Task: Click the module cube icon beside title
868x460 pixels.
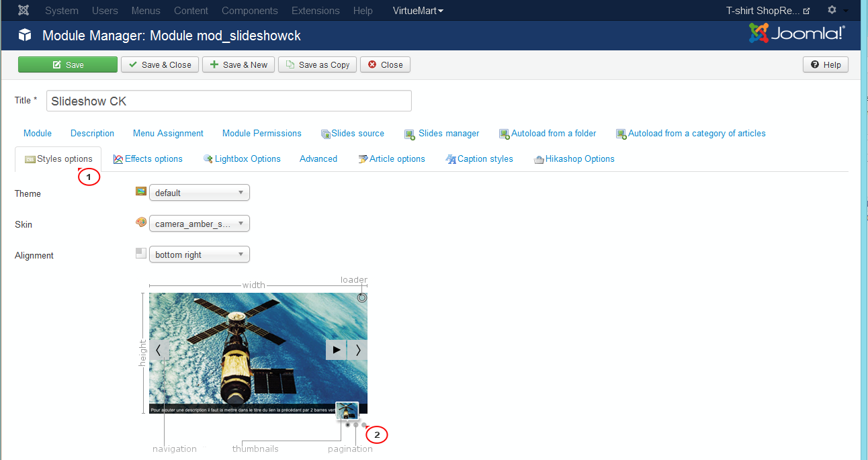Action: tap(25, 35)
